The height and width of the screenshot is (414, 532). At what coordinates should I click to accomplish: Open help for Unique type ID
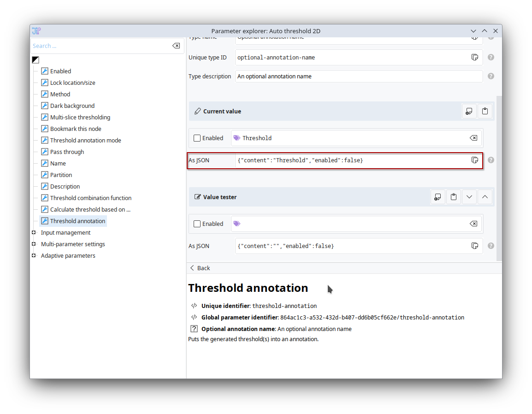click(x=491, y=57)
